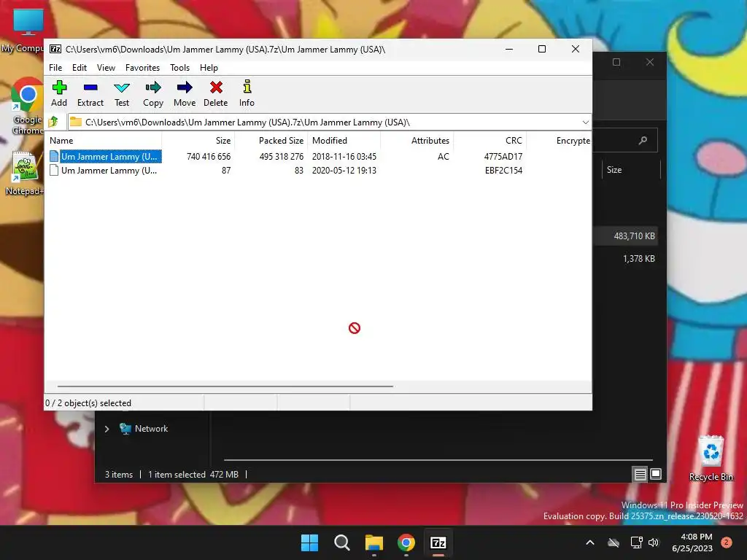Open the Windows Start menu
Viewport: 747px width, 560px height.
(309, 542)
